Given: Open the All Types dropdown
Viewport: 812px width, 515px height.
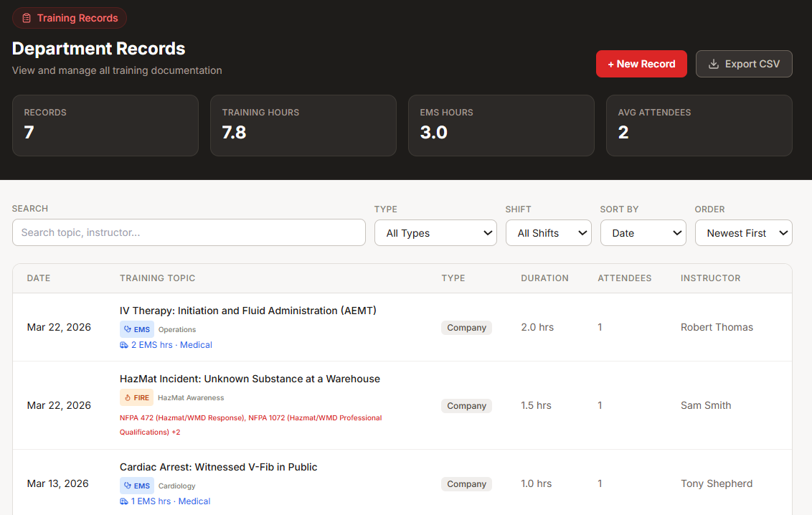Looking at the screenshot, I should coord(435,233).
